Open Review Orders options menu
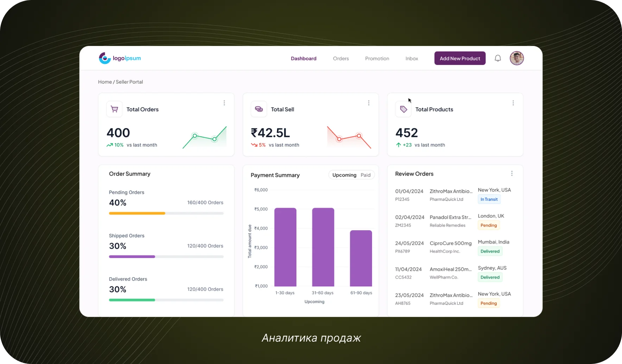622x364 pixels. 512,174
